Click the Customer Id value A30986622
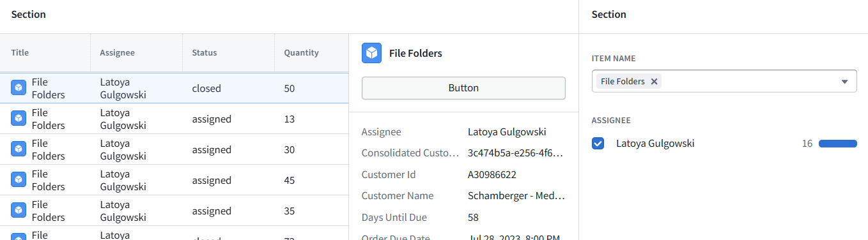 (492, 174)
